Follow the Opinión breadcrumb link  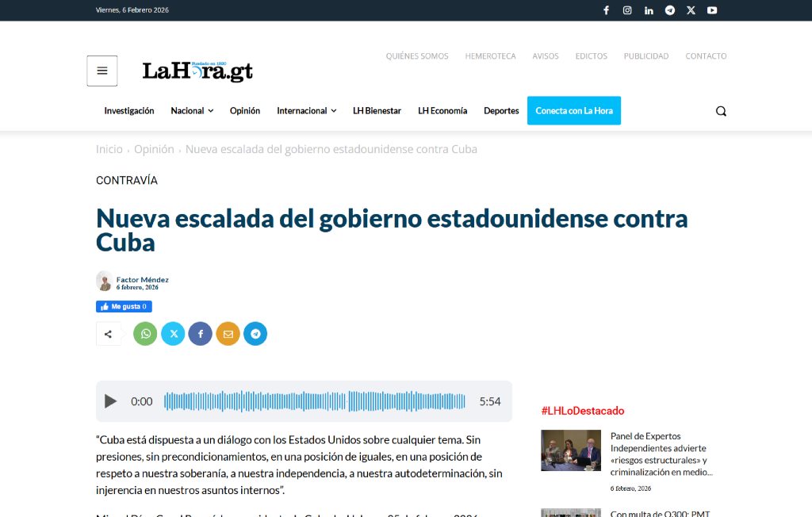pos(154,148)
